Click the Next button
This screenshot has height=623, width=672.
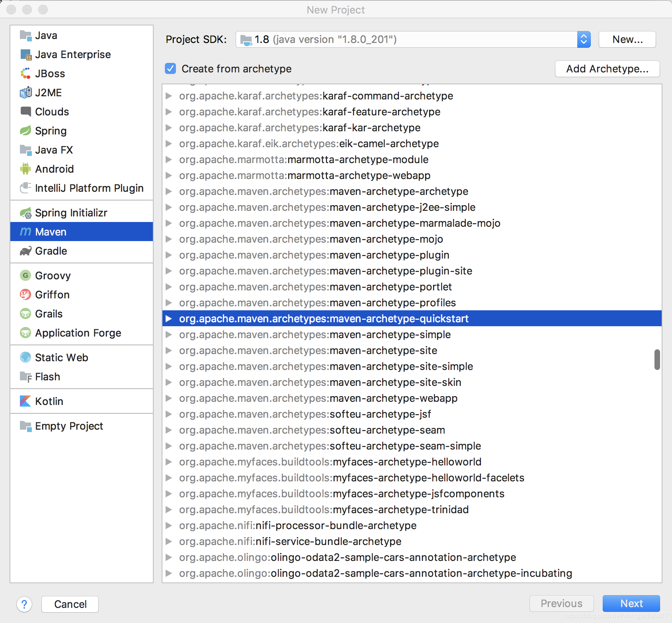click(631, 604)
